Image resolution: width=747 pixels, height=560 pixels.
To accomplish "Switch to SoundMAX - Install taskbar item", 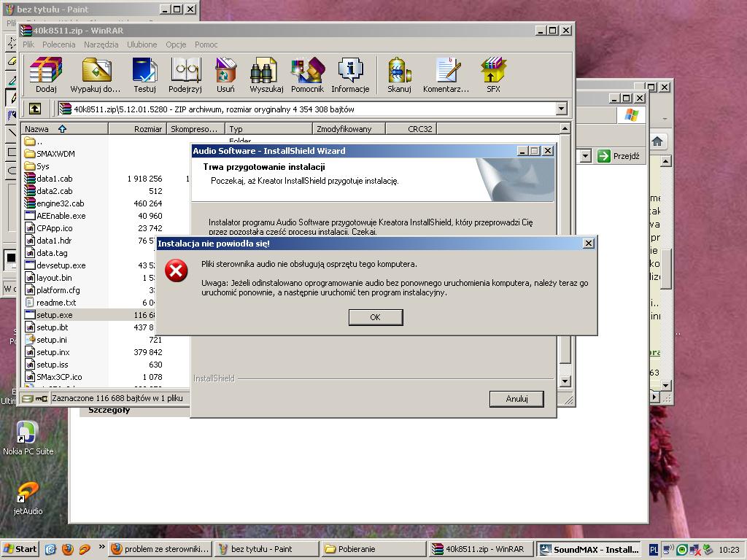I will pos(589,549).
